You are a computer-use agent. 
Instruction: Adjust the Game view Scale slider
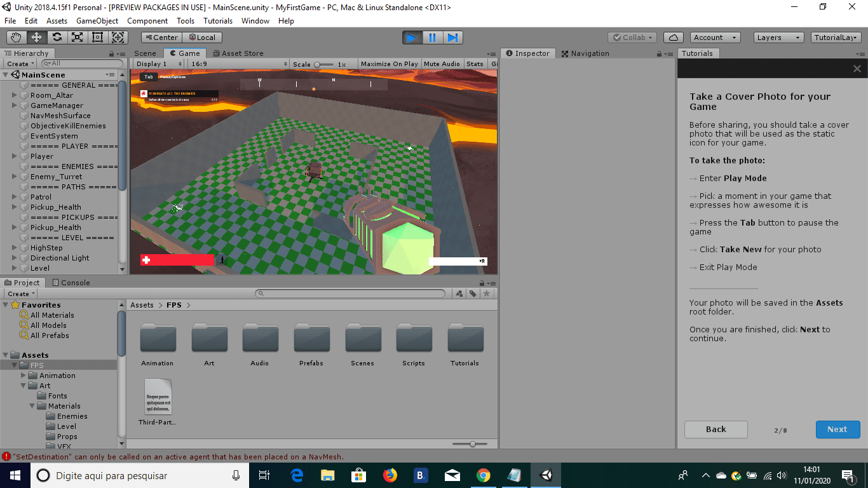tap(323, 64)
